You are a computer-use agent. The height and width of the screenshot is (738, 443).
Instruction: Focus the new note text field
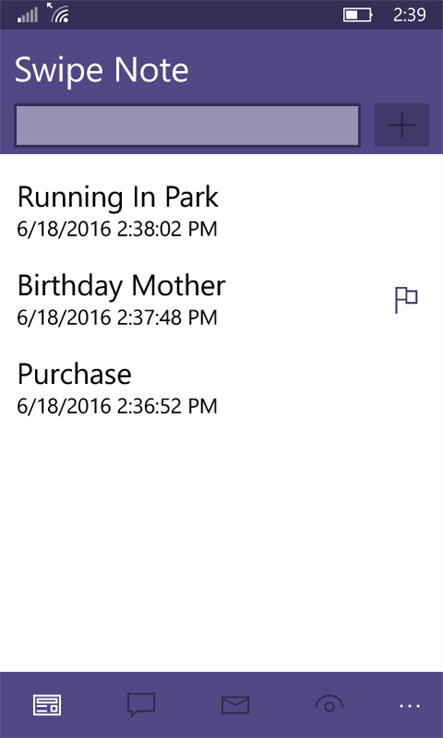point(187,126)
